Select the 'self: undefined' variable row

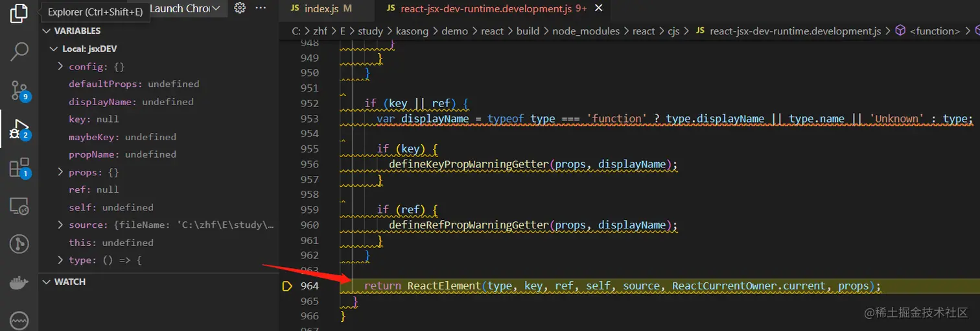pyautogui.click(x=159, y=208)
